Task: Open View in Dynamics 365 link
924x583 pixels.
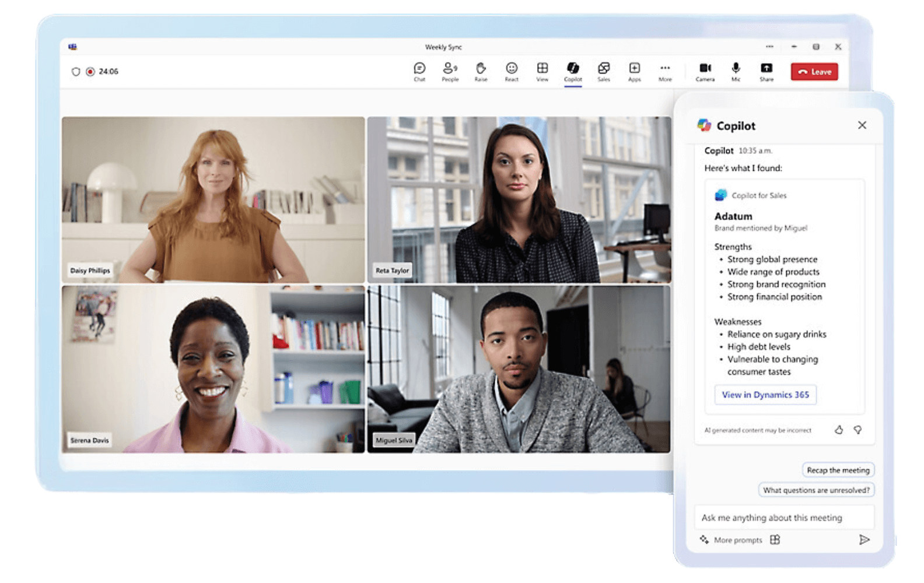Action: tap(765, 395)
